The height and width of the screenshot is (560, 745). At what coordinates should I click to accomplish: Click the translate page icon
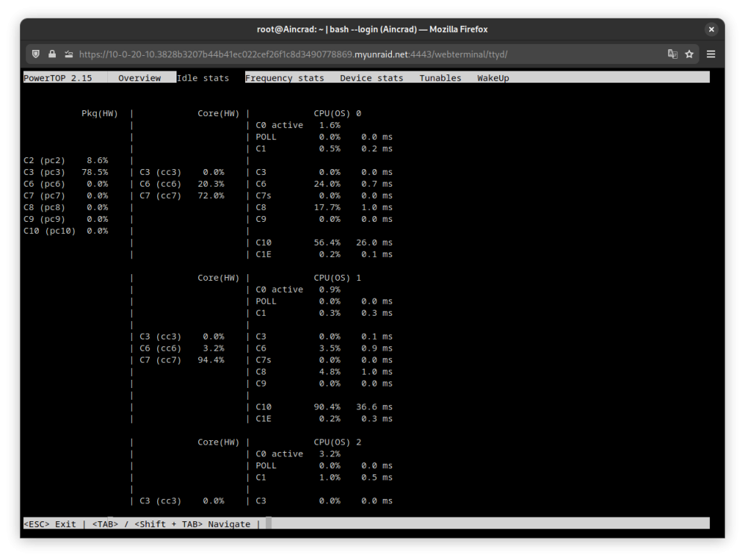672,54
